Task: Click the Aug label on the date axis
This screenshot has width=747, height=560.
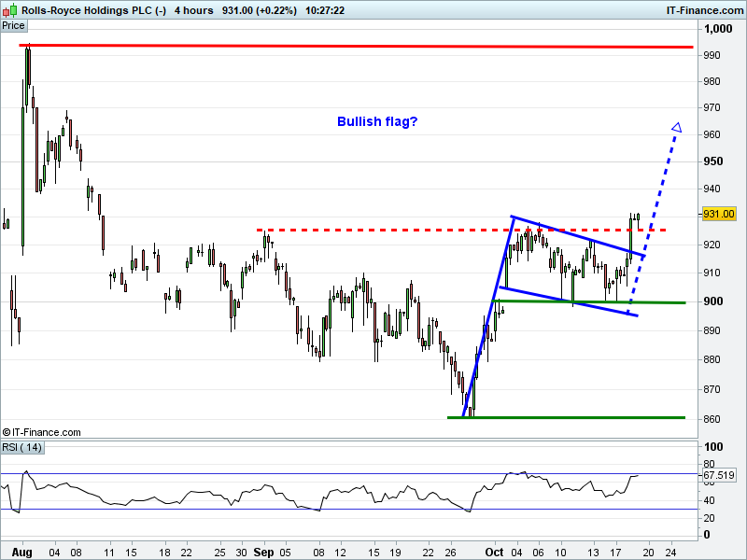Action: [21, 553]
